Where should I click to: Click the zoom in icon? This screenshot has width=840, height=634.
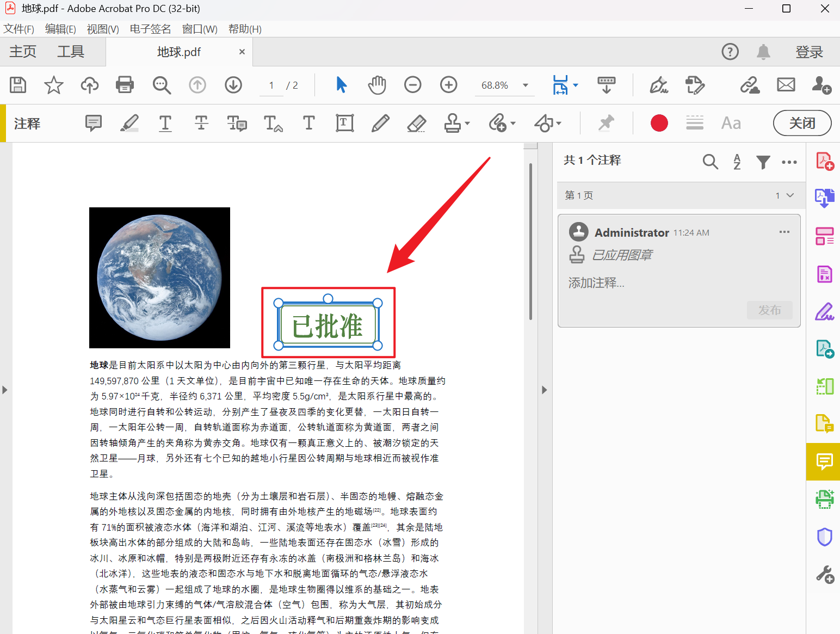click(448, 85)
